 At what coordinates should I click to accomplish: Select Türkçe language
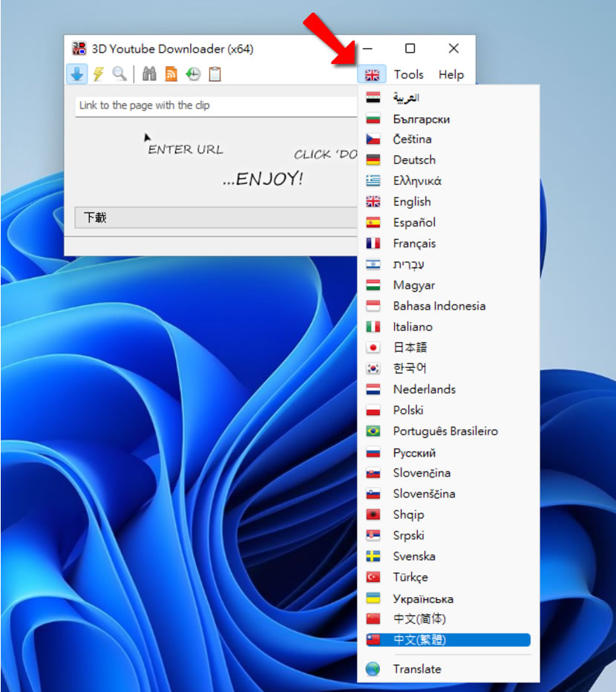(x=448, y=577)
